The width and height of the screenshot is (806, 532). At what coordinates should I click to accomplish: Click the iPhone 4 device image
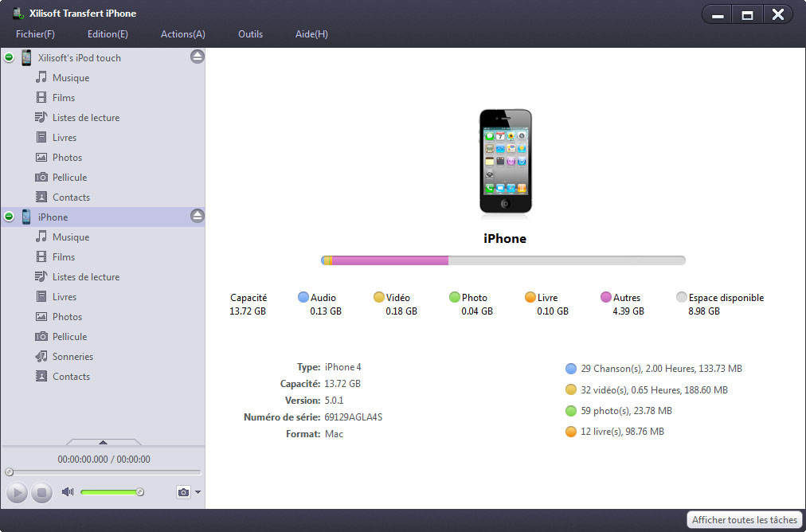tap(505, 161)
